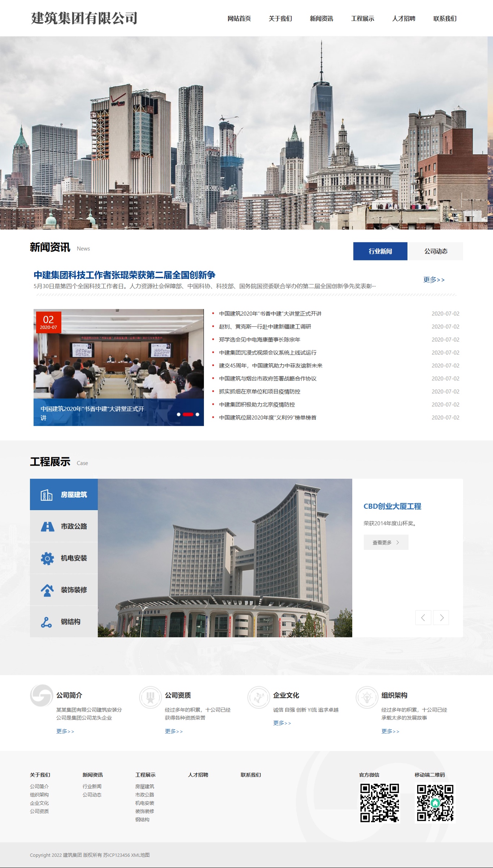Click the 机电安装 gear icon

[47, 558]
